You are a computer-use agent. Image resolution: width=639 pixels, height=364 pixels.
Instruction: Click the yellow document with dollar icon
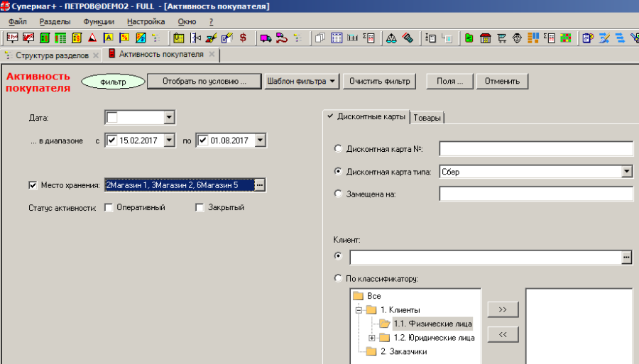(77, 38)
